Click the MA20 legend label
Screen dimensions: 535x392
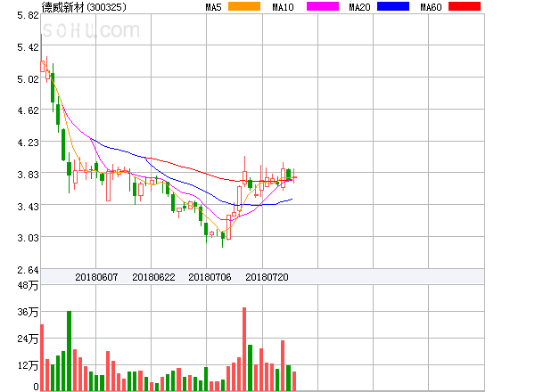[x=359, y=7]
